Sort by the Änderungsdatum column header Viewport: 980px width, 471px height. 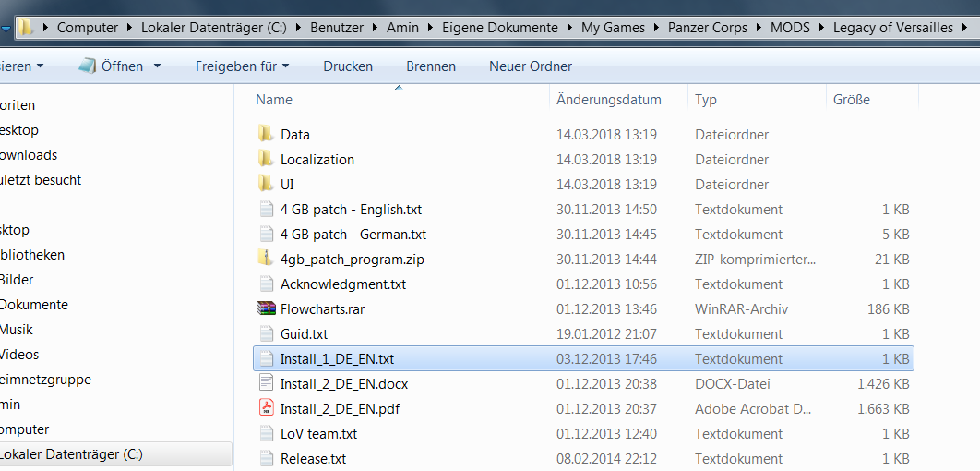(x=609, y=100)
